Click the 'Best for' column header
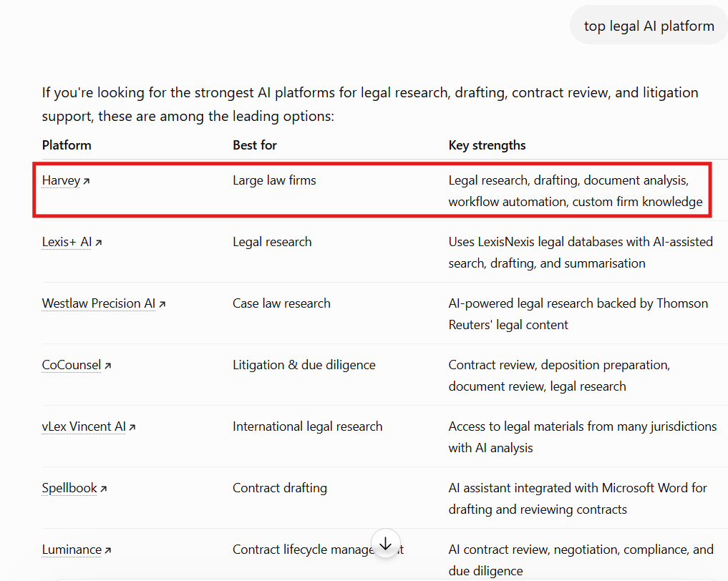 tap(254, 145)
